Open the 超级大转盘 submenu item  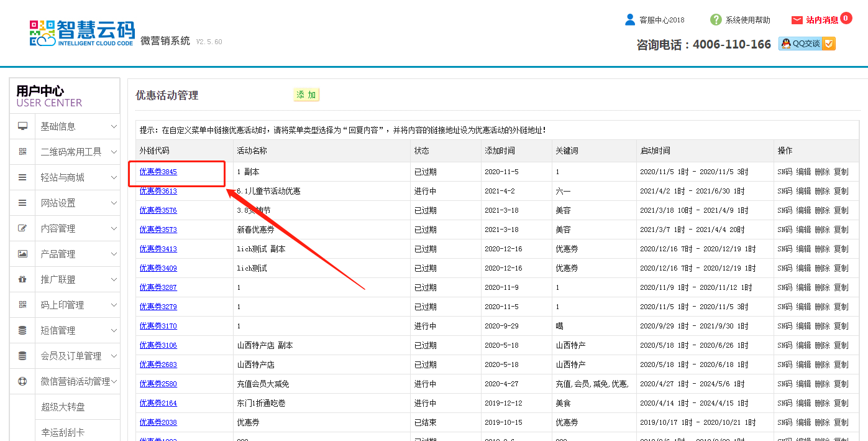click(63, 407)
